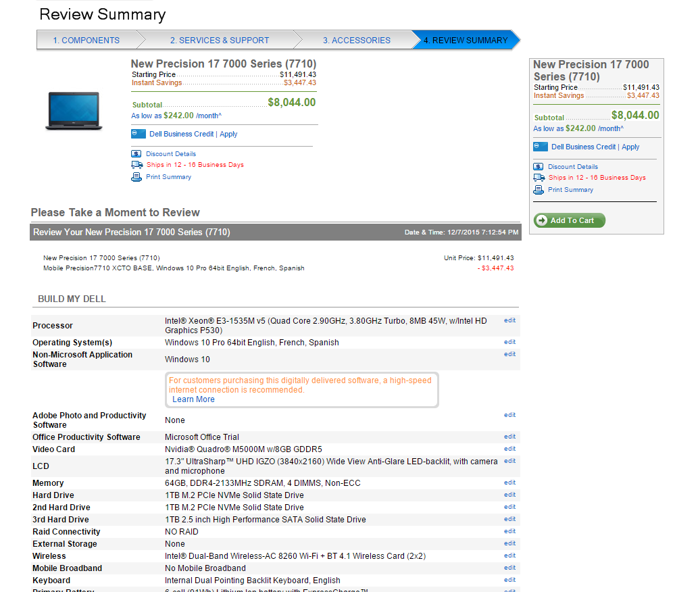700x592 pixels.
Task: Click the Precision laptop product image
Action: 74,111
